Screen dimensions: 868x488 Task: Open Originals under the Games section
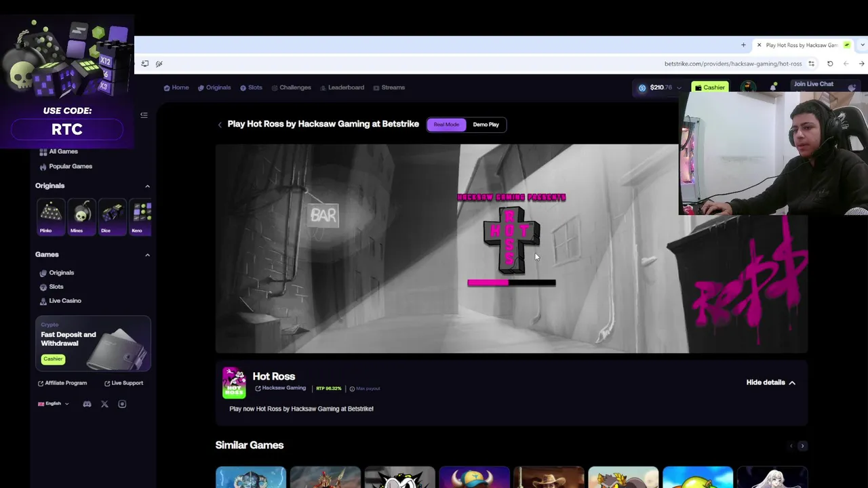(x=57, y=273)
